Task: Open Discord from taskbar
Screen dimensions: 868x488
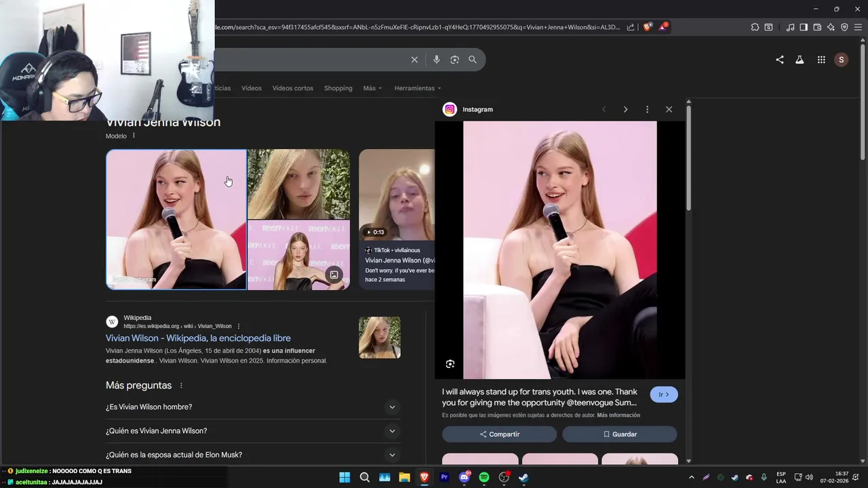Action: (465, 477)
